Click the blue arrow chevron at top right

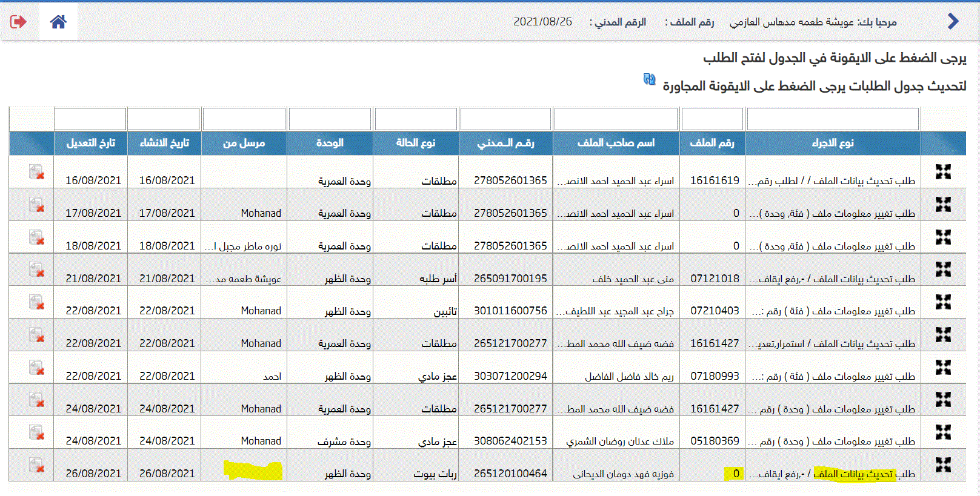[x=953, y=22]
